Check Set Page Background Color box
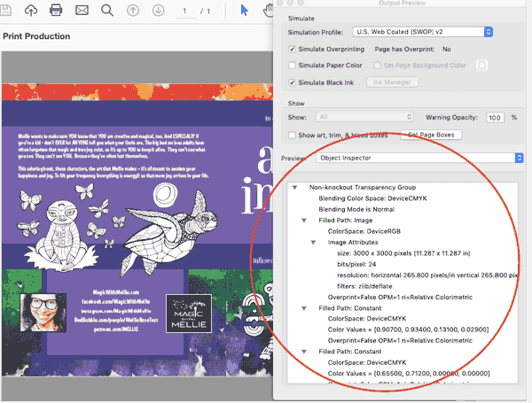532x403 pixels. pos(377,65)
